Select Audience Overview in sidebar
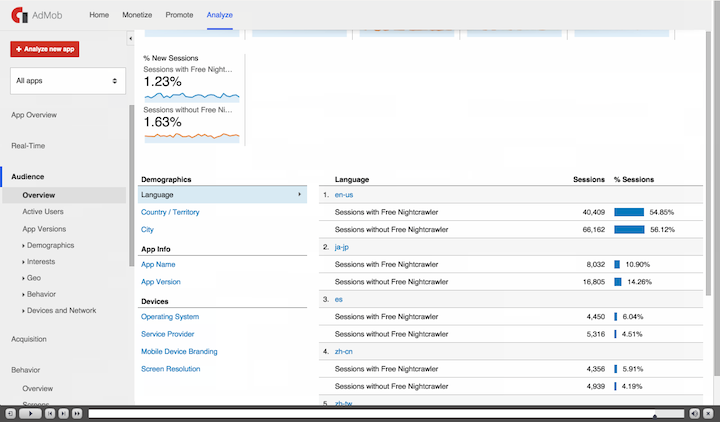This screenshot has width=720, height=422. [x=39, y=195]
